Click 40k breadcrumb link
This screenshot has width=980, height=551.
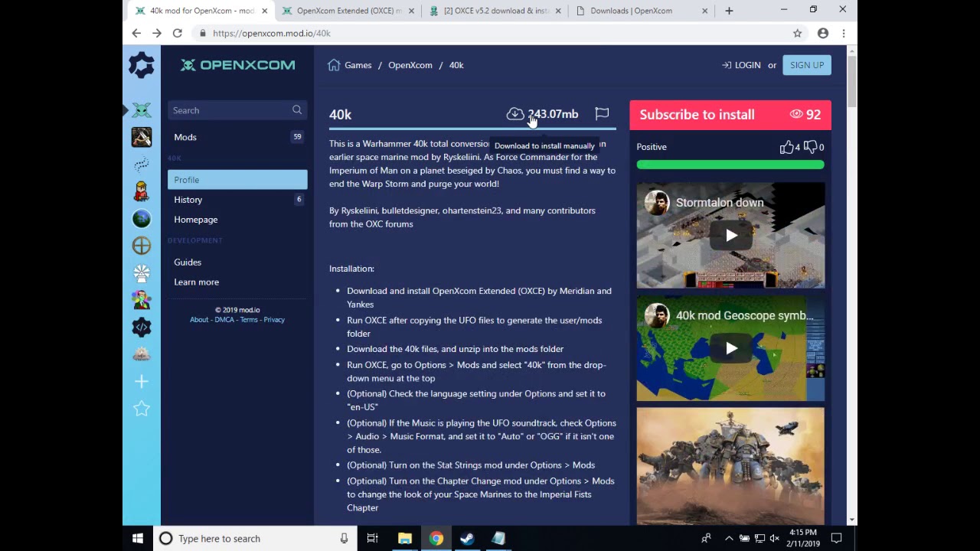tap(456, 65)
